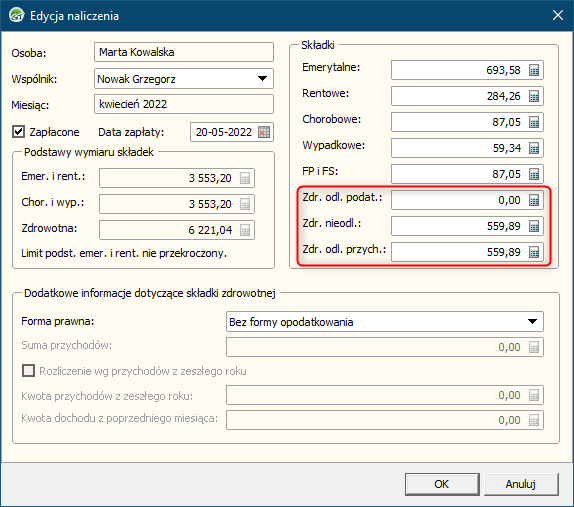
Task: Open calendar icon next to Data zapłaty
Action: point(264,132)
